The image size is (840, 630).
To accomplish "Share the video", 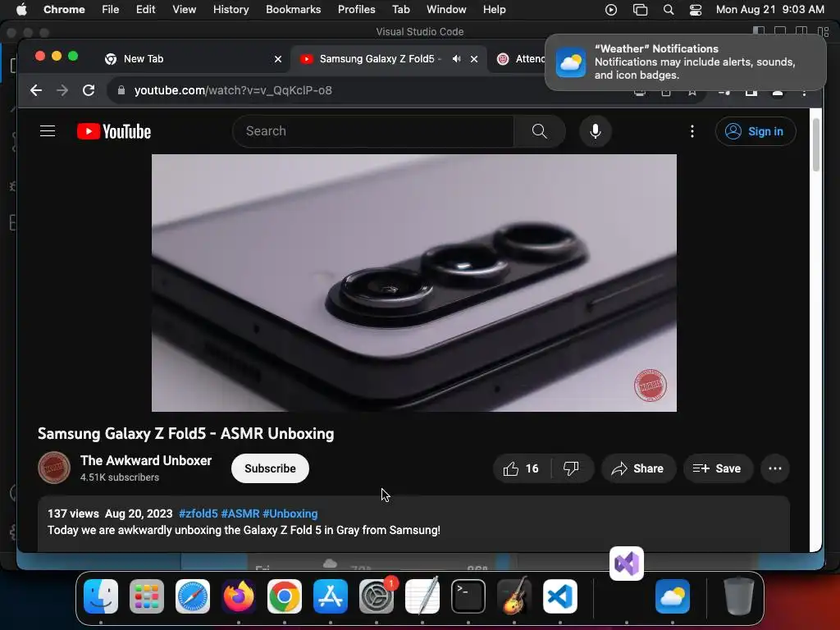I will [638, 468].
